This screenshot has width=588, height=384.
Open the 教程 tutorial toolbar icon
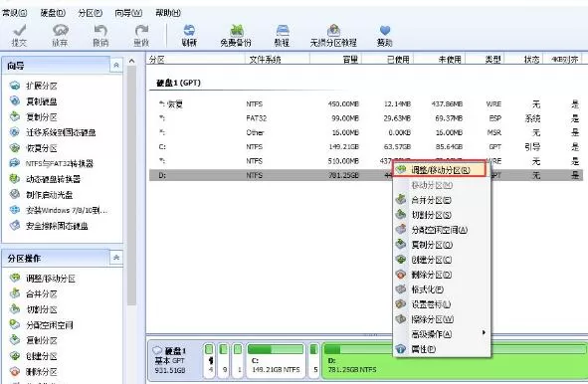pos(282,35)
